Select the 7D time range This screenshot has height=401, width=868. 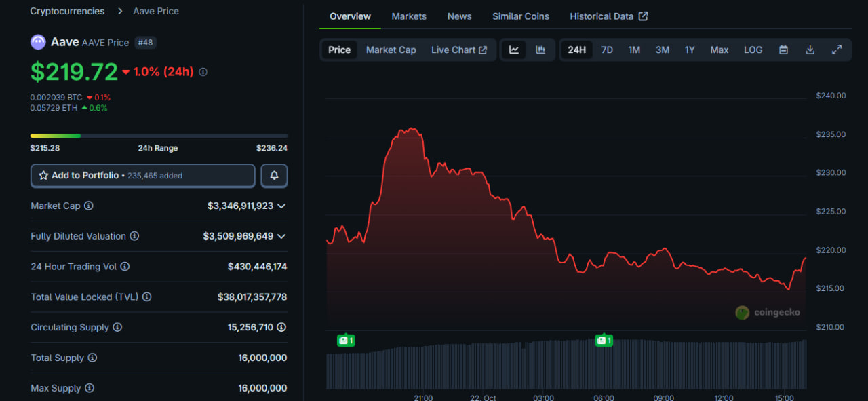(x=607, y=50)
